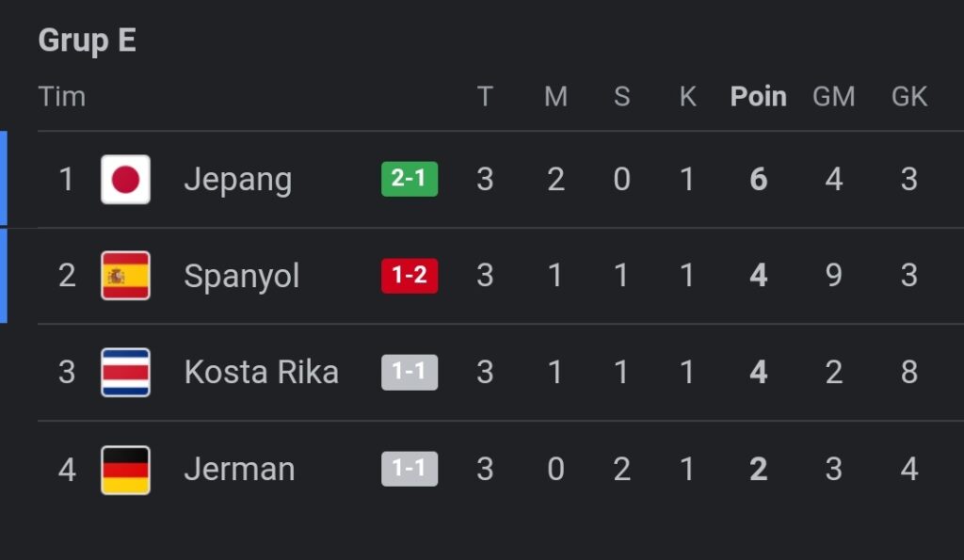Open Jerman's gray 1-1 result badge

409,469
